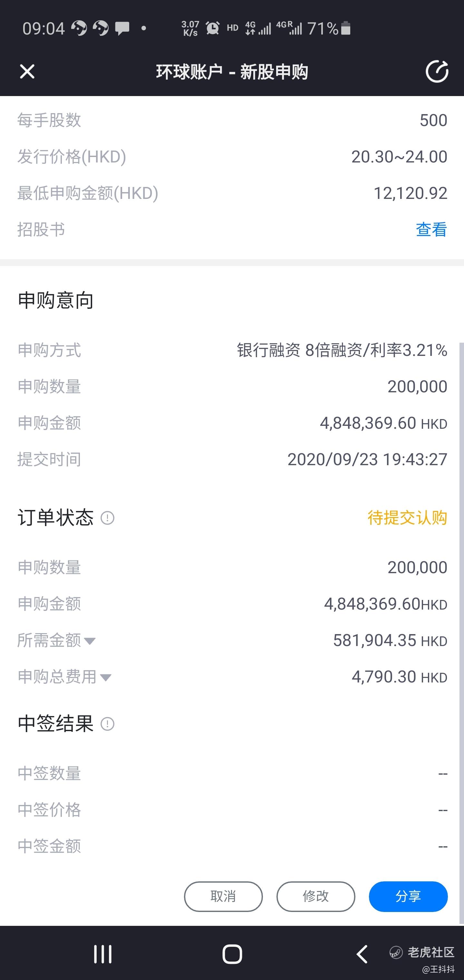464x980 pixels.
Task: Tap the 待提交认购 order status text
Action: pos(407,518)
